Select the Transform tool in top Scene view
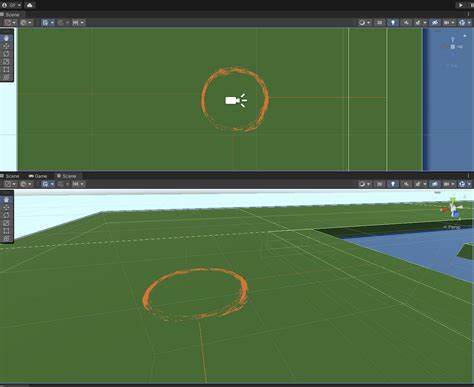 click(7, 77)
